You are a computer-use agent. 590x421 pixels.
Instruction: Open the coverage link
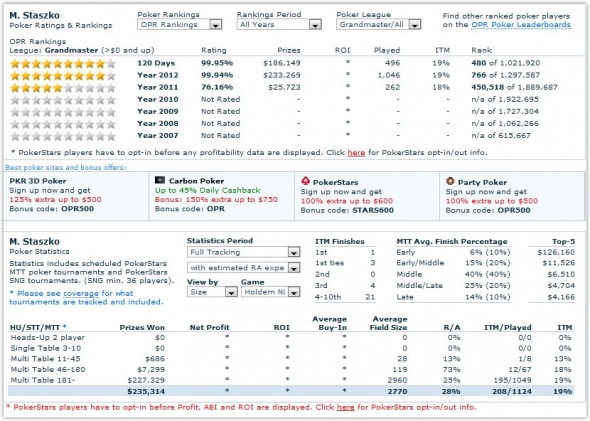pyautogui.click(x=81, y=293)
